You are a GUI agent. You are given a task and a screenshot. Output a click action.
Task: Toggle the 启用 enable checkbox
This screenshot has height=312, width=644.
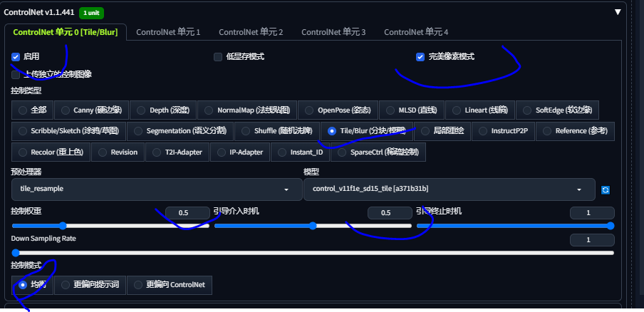pos(16,56)
